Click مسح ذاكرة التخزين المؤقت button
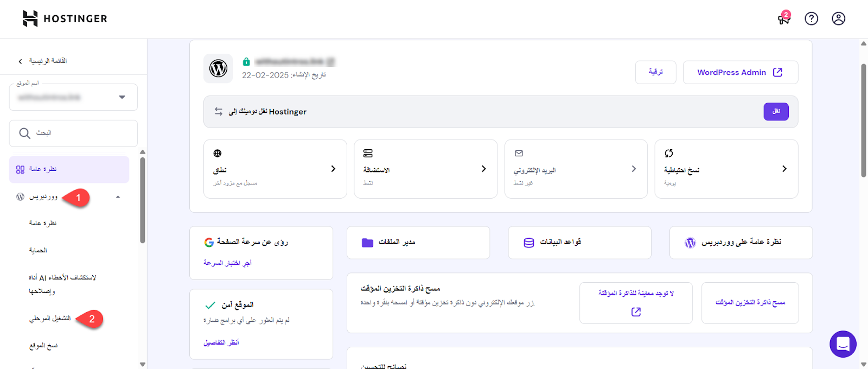 tap(750, 303)
